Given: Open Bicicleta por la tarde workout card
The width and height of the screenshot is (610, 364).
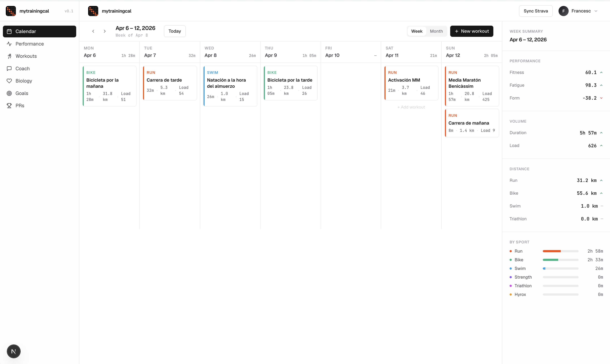Looking at the screenshot, I should pos(290,83).
